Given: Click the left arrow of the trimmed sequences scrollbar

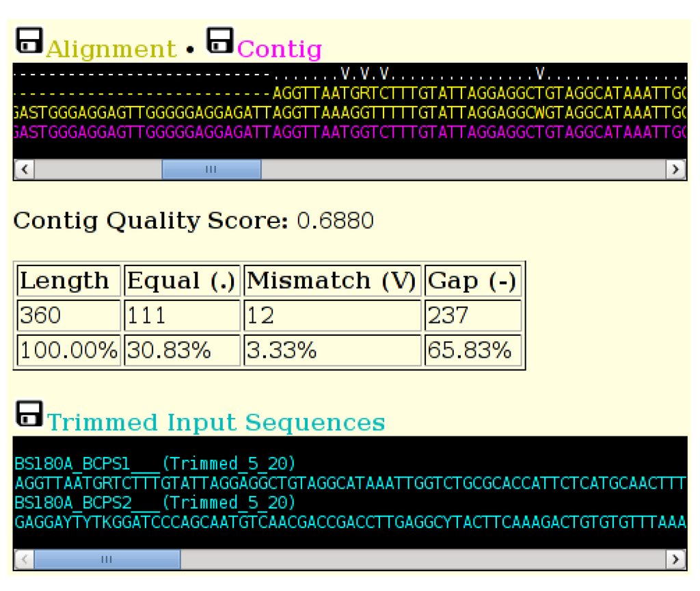Looking at the screenshot, I should tap(23, 559).
